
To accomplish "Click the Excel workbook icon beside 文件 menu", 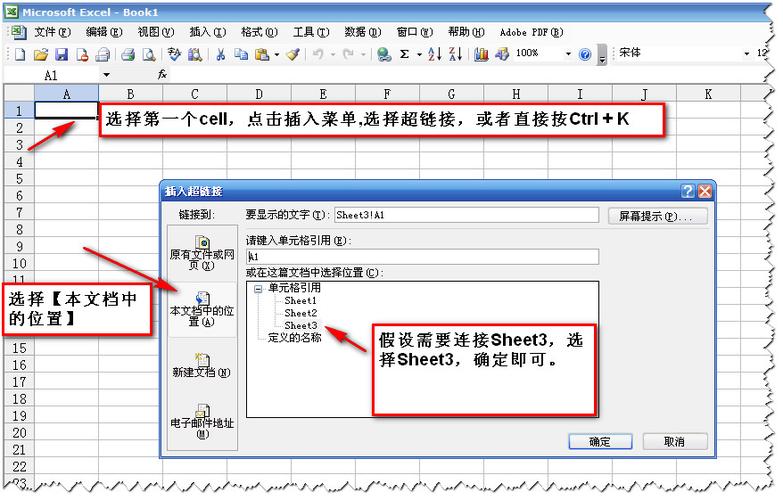I will tap(18, 32).
